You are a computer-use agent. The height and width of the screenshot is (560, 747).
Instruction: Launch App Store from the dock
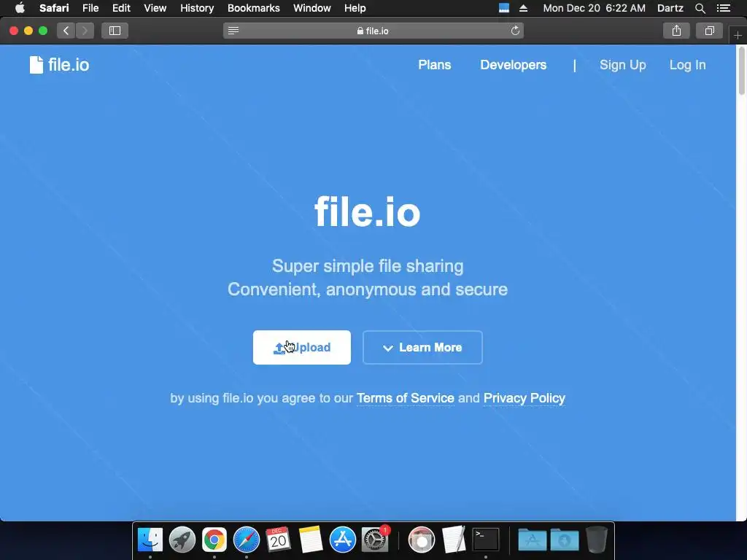pos(343,540)
